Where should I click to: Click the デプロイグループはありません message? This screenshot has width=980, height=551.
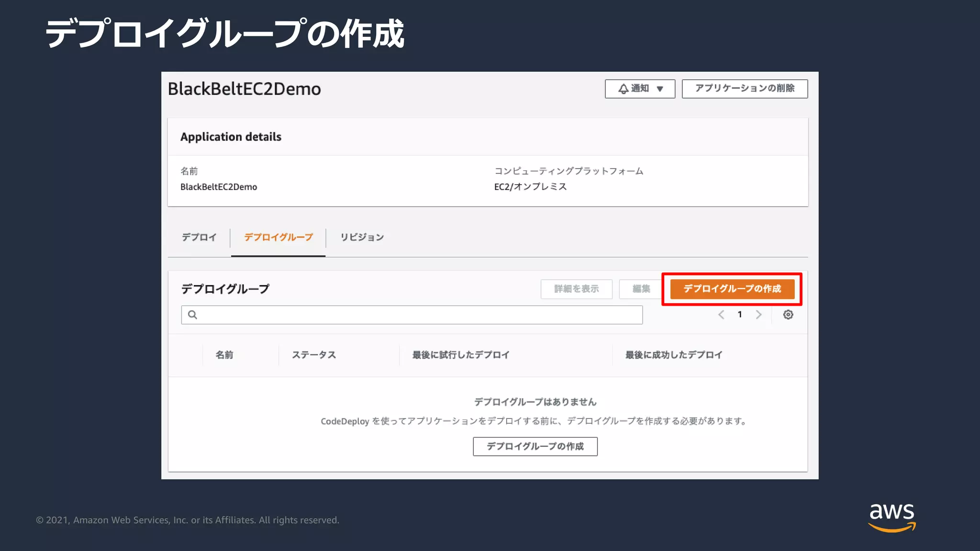pos(535,402)
